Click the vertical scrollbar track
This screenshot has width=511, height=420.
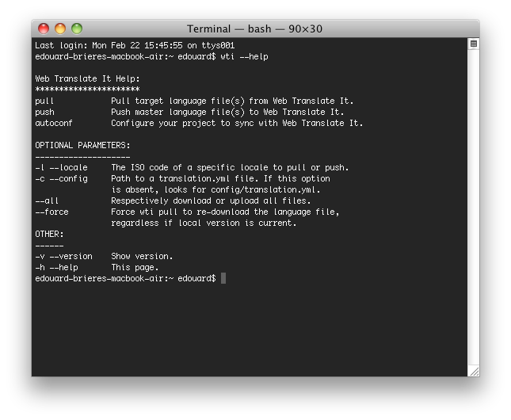pos(474,207)
